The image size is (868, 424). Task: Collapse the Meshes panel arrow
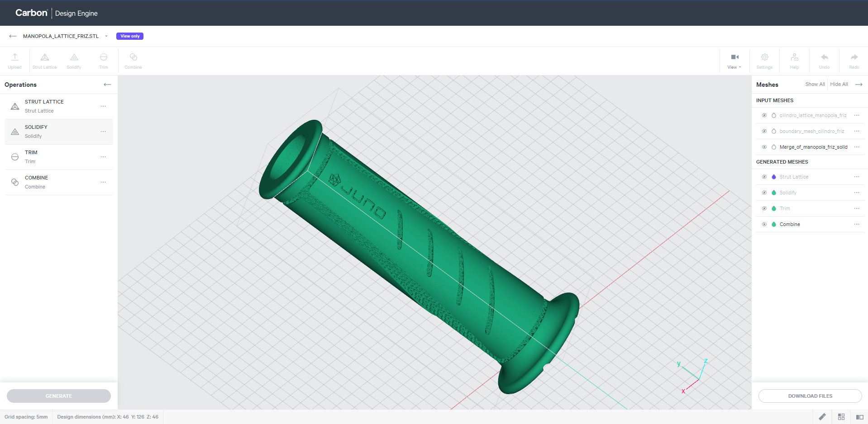[858, 85]
